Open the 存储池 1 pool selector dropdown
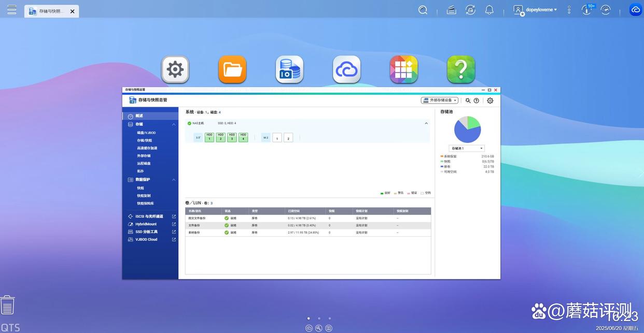 click(467, 148)
